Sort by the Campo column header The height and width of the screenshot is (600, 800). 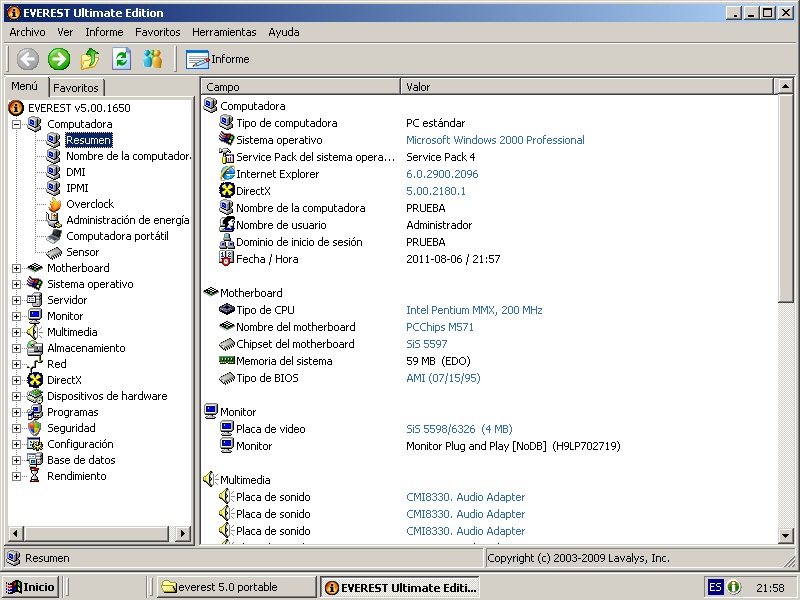pos(301,87)
